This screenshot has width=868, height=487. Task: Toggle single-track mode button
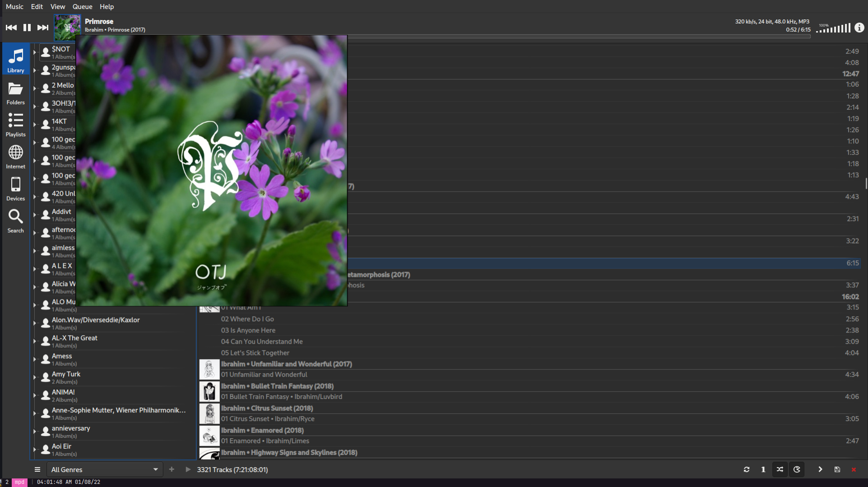(763, 470)
